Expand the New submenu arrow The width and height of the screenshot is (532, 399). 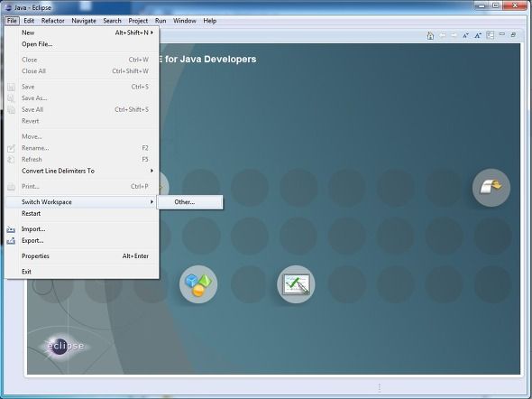[x=151, y=32]
